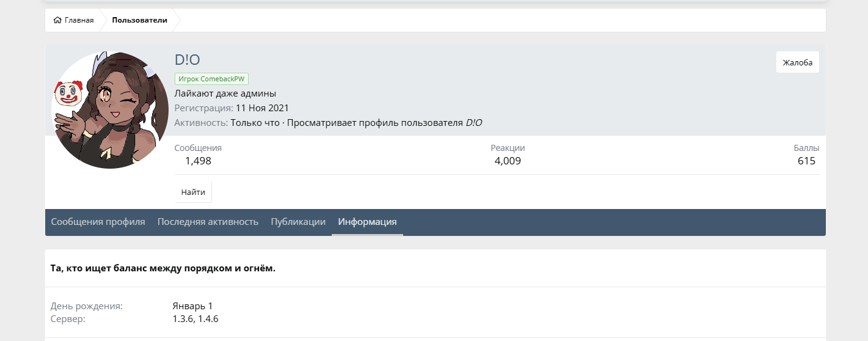
Task: Open the Найти menu button
Action: point(193,192)
